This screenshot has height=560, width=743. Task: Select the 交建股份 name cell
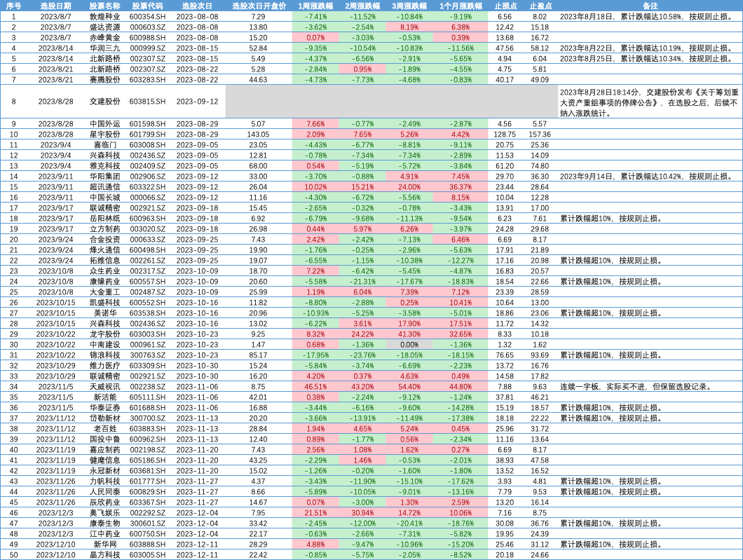click(x=104, y=102)
